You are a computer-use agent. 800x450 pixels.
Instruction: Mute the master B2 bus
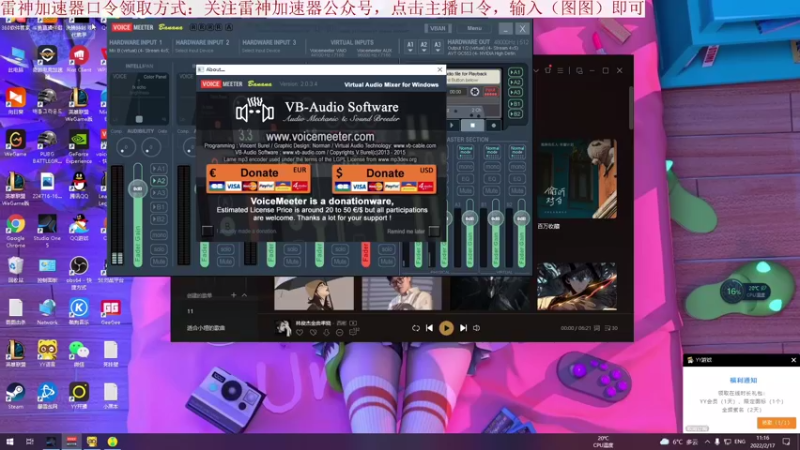pyautogui.click(x=517, y=191)
